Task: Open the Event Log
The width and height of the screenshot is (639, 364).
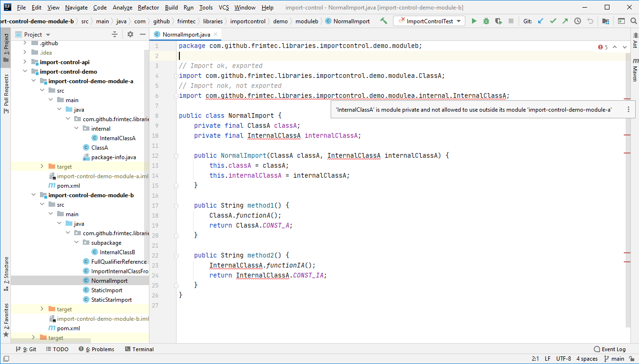Action: (x=610, y=349)
